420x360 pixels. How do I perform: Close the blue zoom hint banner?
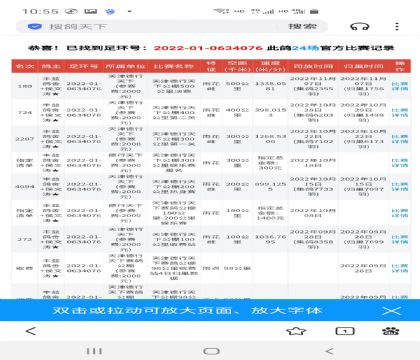(x=392, y=311)
